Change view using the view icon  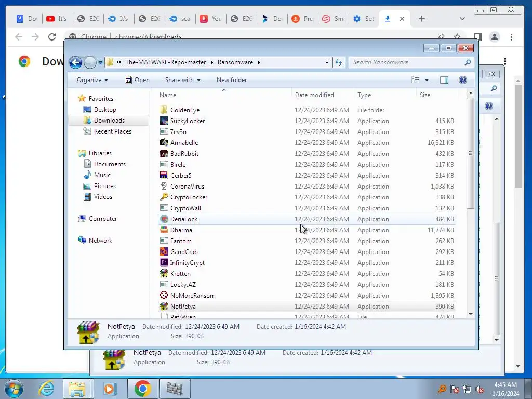pyautogui.click(x=415, y=80)
